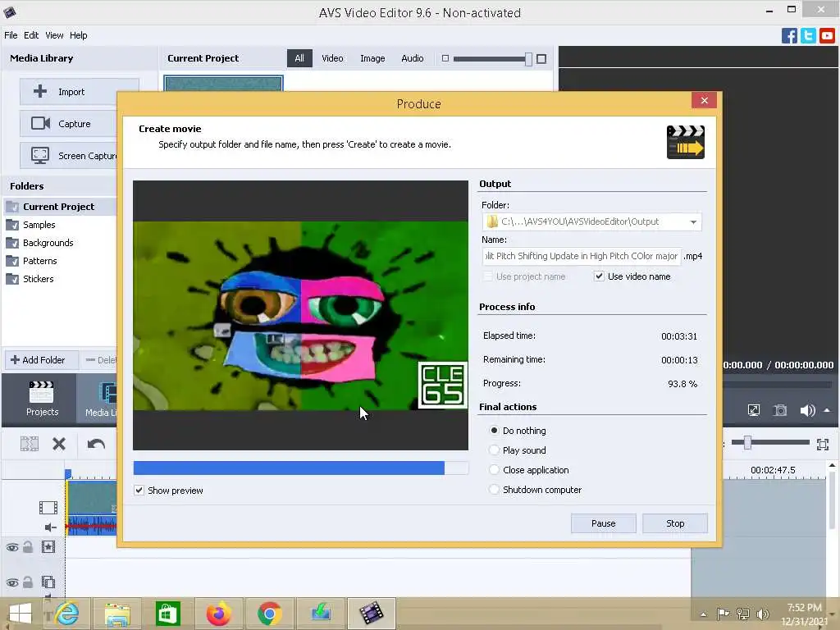Click the snapshot camera icon in preview

tap(781, 410)
